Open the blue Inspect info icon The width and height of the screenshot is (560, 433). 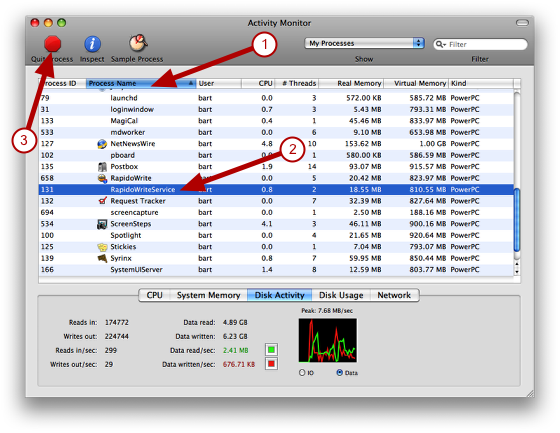pyautogui.click(x=92, y=44)
